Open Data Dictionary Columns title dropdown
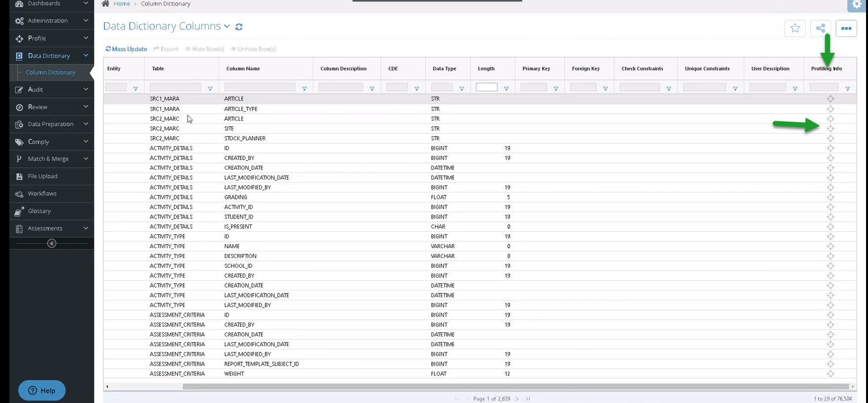Viewport: 868px width, 403px height. coord(227,26)
